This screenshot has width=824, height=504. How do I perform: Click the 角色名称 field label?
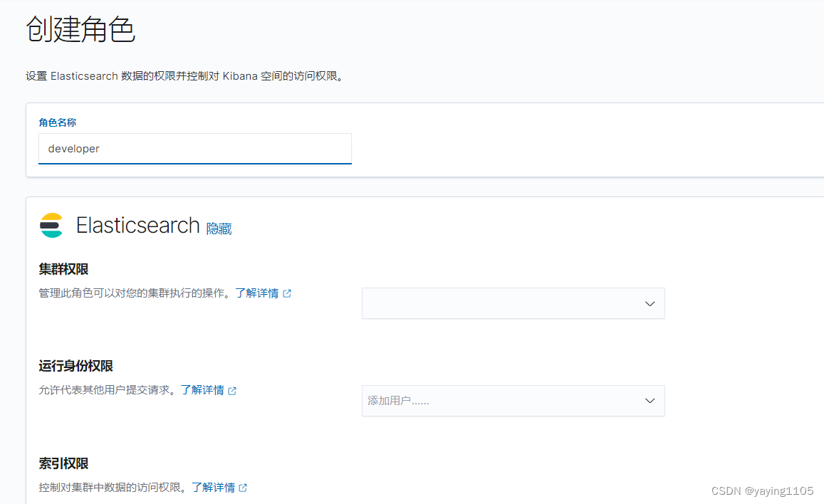pyautogui.click(x=57, y=122)
